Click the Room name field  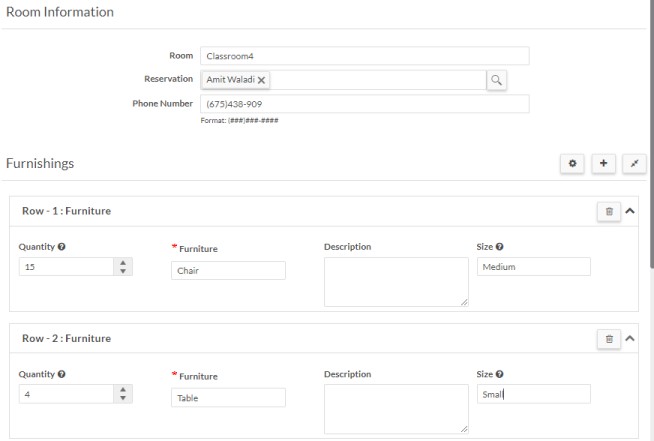tap(364, 56)
